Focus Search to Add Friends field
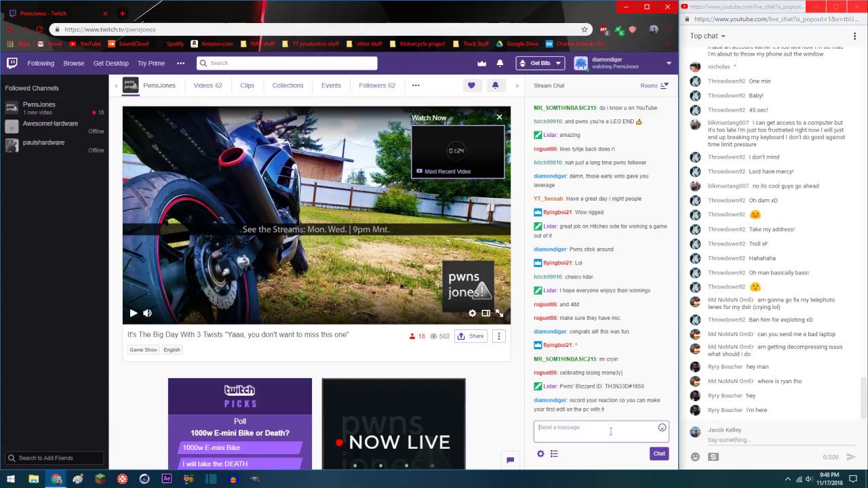Image resolution: width=868 pixels, height=488 pixels. (54, 458)
